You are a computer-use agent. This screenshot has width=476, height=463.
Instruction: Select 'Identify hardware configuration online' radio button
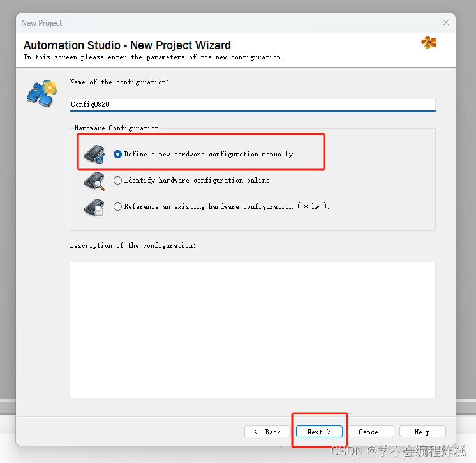pyautogui.click(x=117, y=181)
